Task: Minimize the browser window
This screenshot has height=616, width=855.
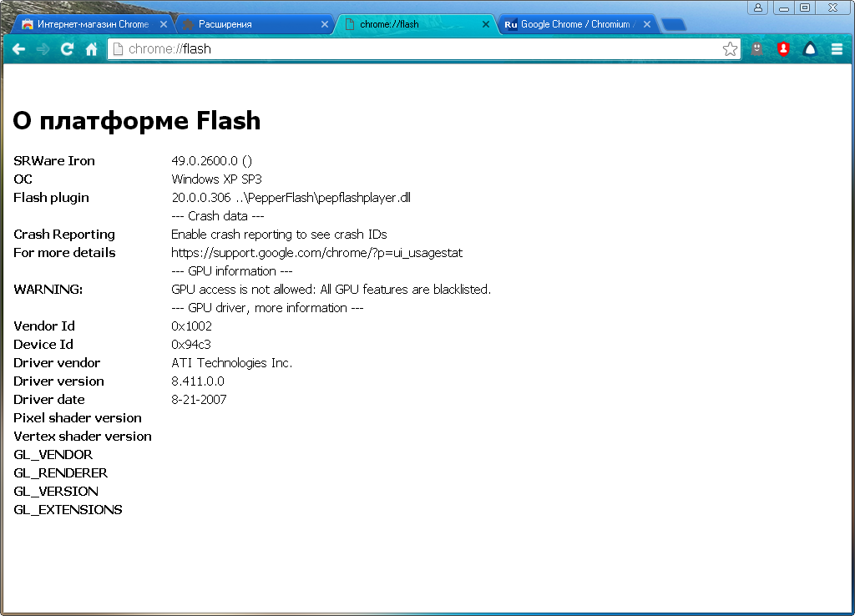Action: [783, 8]
